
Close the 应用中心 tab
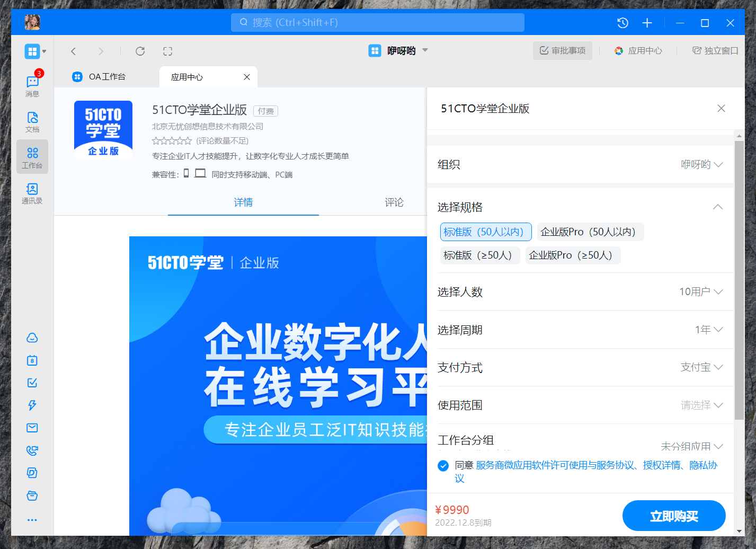click(x=247, y=77)
